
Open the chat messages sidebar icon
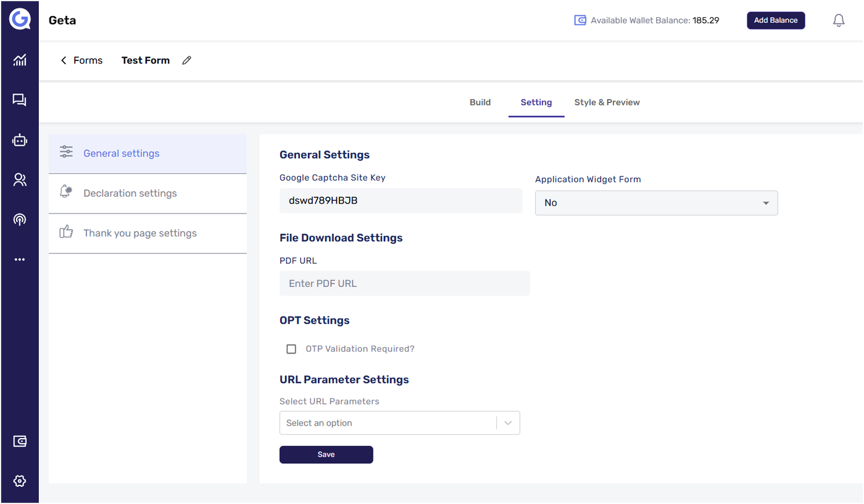pos(19,100)
